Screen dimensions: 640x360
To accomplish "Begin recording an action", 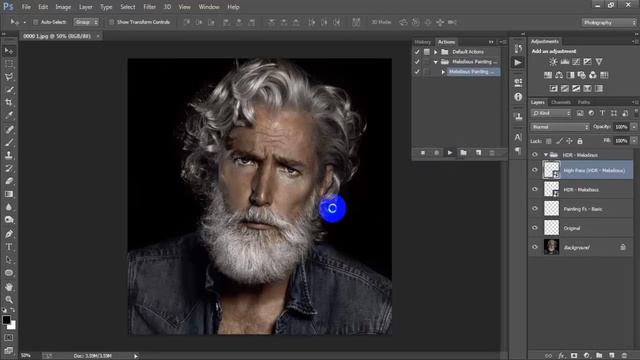I will 436,153.
